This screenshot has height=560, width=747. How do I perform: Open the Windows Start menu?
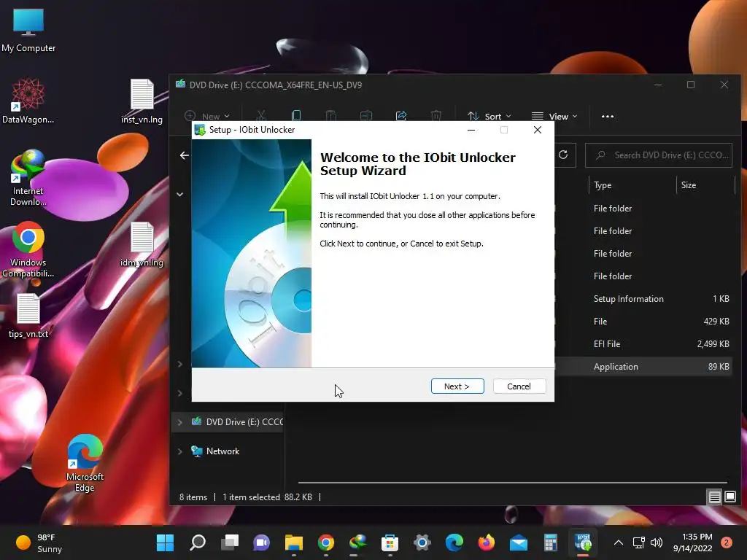coord(166,542)
